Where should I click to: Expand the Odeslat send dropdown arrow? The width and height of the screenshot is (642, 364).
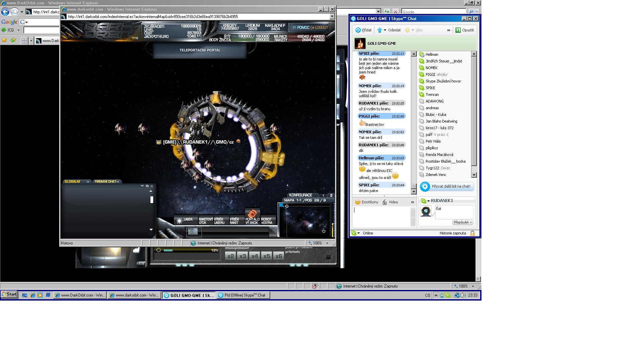pos(385,30)
